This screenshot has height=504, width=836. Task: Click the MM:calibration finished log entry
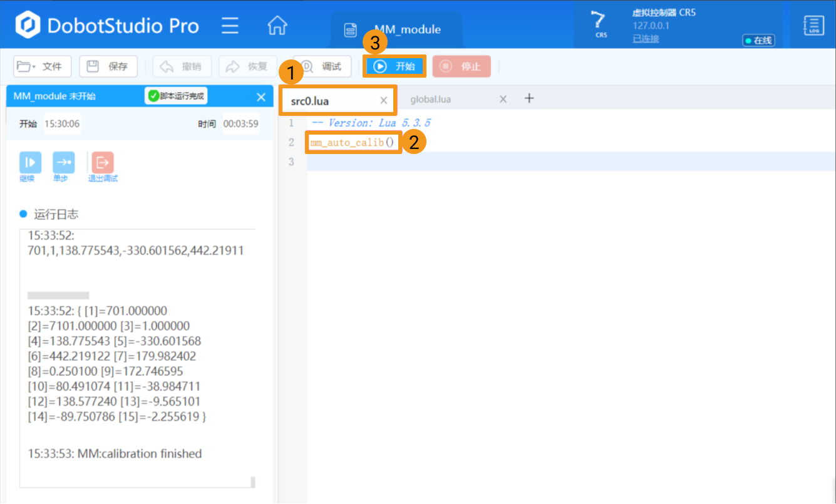point(115,454)
